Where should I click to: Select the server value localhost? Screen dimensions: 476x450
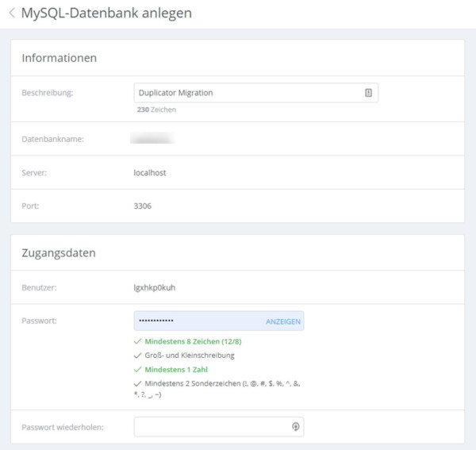(x=150, y=173)
